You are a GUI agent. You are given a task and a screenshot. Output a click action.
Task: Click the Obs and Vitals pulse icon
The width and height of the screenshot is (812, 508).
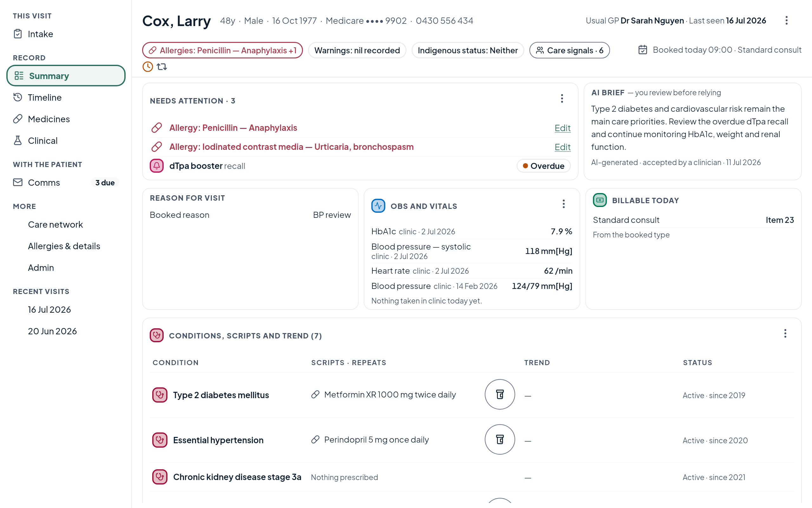(378, 206)
